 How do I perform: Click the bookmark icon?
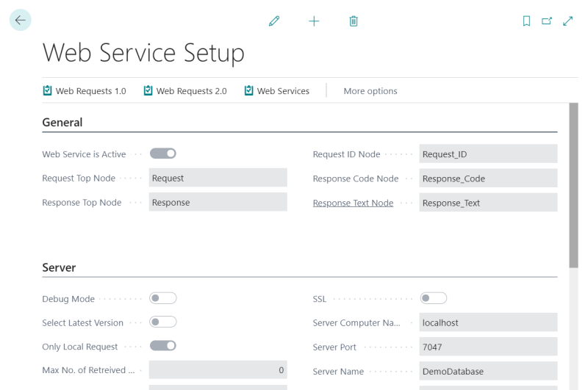tap(526, 21)
